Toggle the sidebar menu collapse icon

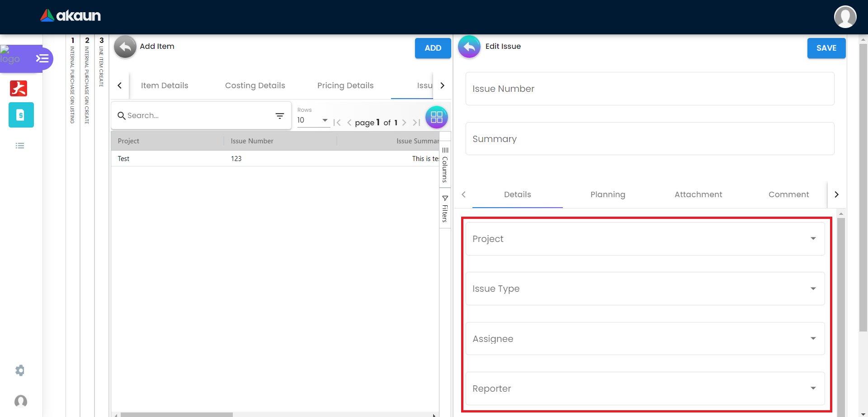(x=42, y=58)
